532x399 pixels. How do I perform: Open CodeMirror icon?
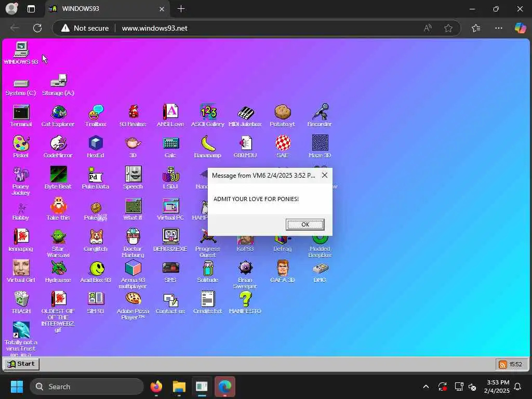tap(58, 147)
